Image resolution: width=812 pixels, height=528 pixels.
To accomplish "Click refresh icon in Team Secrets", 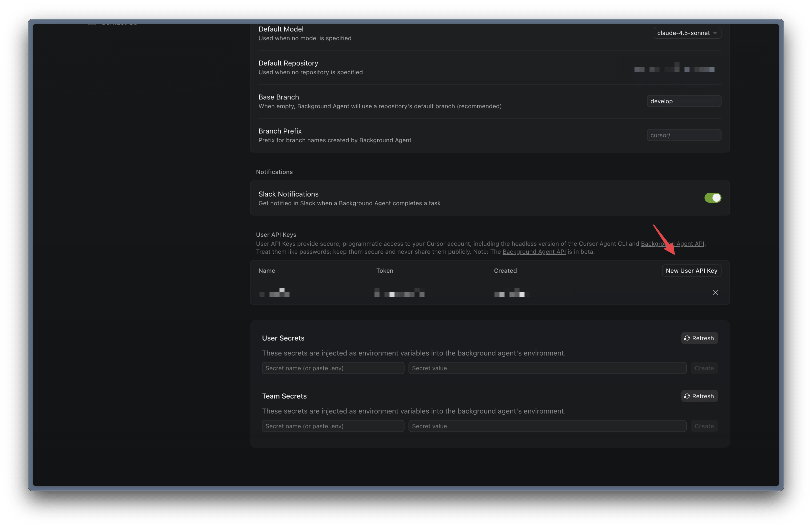I will point(687,396).
